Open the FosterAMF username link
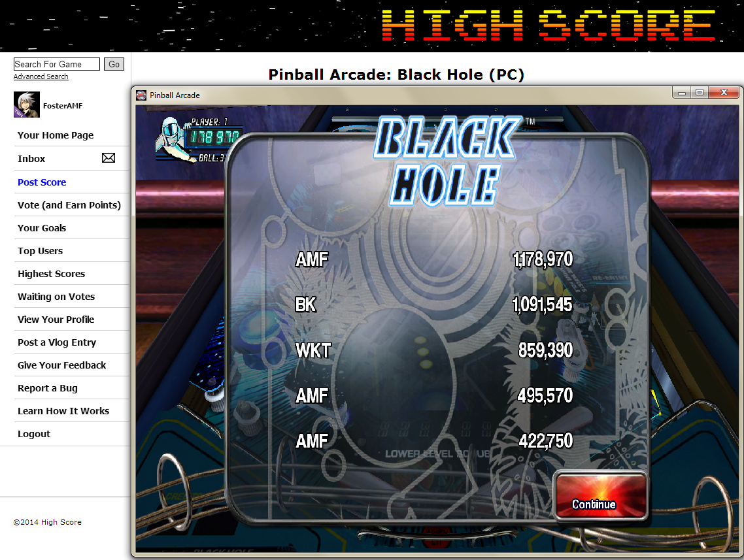This screenshot has width=744, height=560. pyautogui.click(x=63, y=106)
